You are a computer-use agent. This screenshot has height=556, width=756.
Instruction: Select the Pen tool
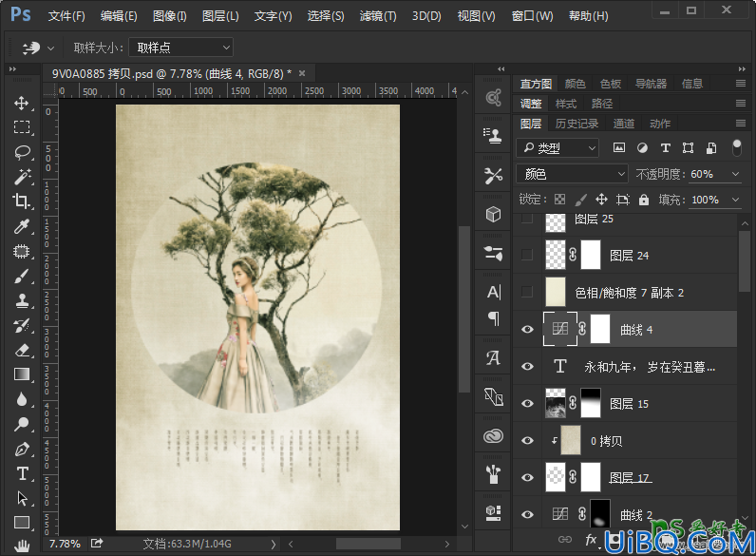21,450
